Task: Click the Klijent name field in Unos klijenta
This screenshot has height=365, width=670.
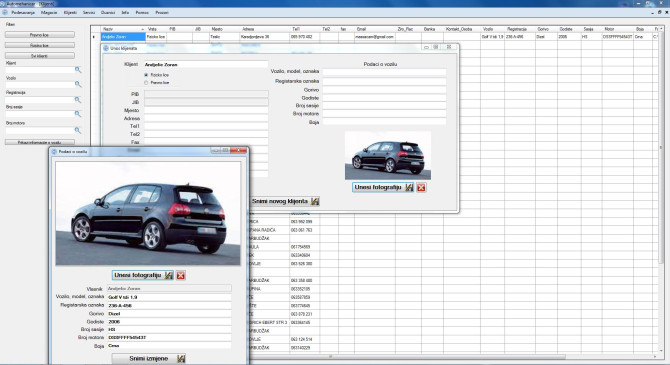Action: pos(206,65)
